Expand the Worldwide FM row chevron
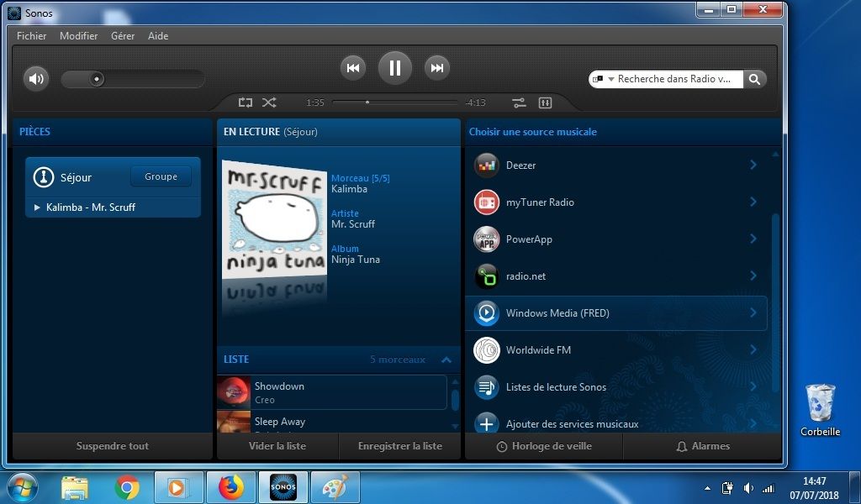This screenshot has width=861, height=504. (753, 350)
